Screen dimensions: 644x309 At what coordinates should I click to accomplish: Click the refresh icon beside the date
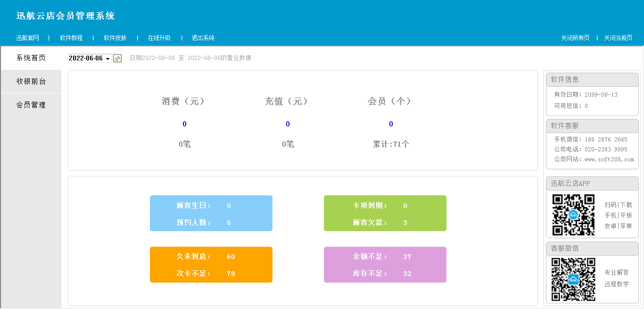[117, 58]
